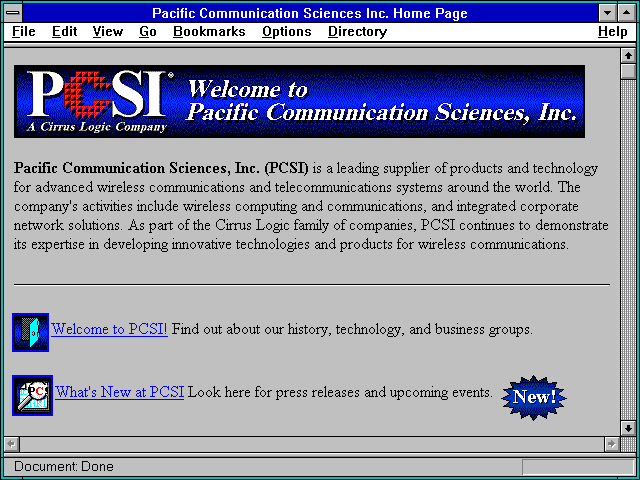Click the horizontal scrollbar right arrow
This screenshot has width=640, height=480.
(611, 444)
